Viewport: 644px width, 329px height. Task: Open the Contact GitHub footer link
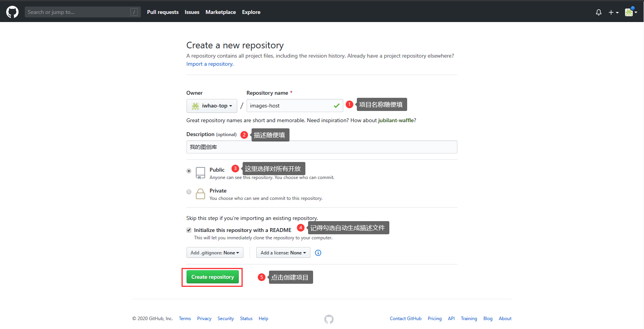click(x=406, y=319)
